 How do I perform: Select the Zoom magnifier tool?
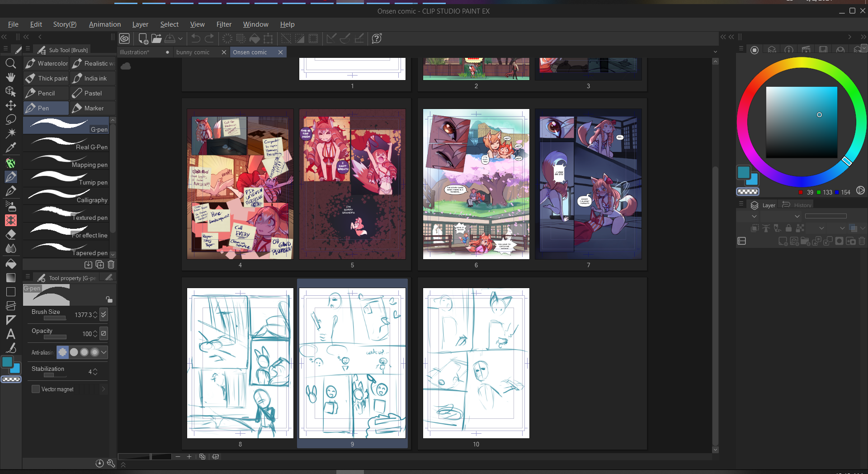11,63
